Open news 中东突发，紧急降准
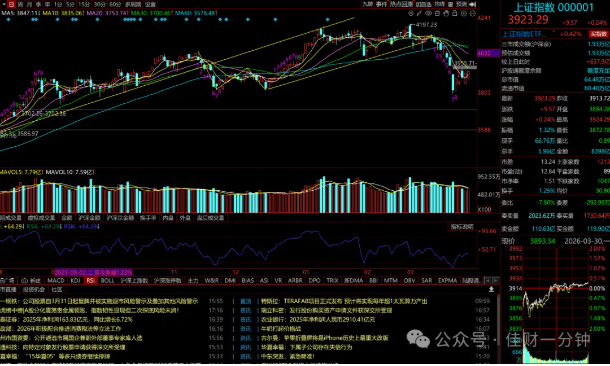This screenshot has width=610, height=366. pyautogui.click(x=287, y=356)
